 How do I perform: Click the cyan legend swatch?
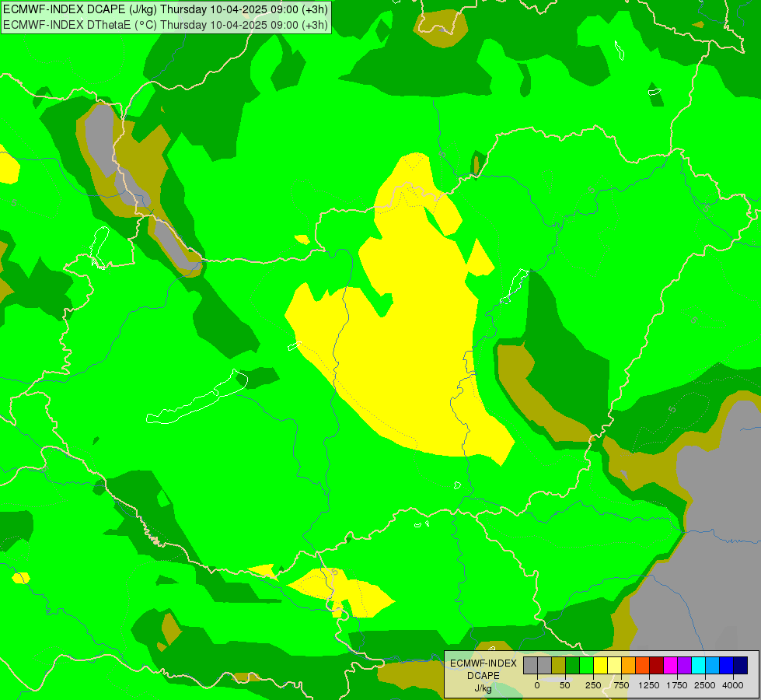coord(698,665)
